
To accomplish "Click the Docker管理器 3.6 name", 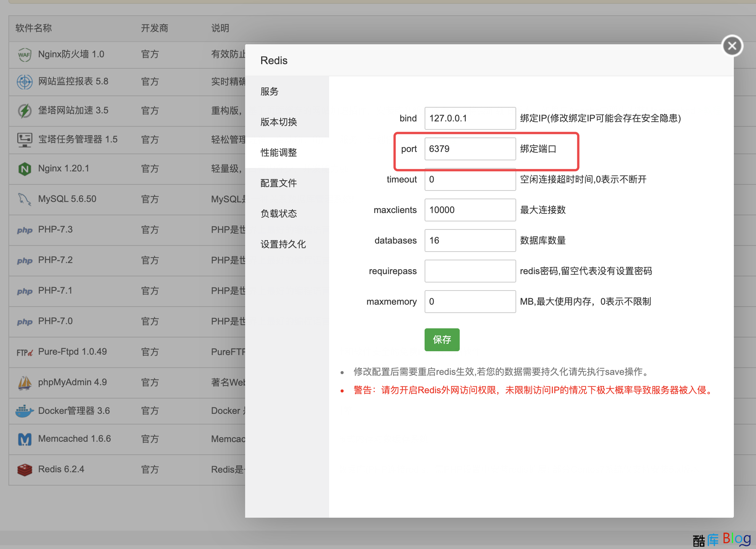I will [x=74, y=411].
